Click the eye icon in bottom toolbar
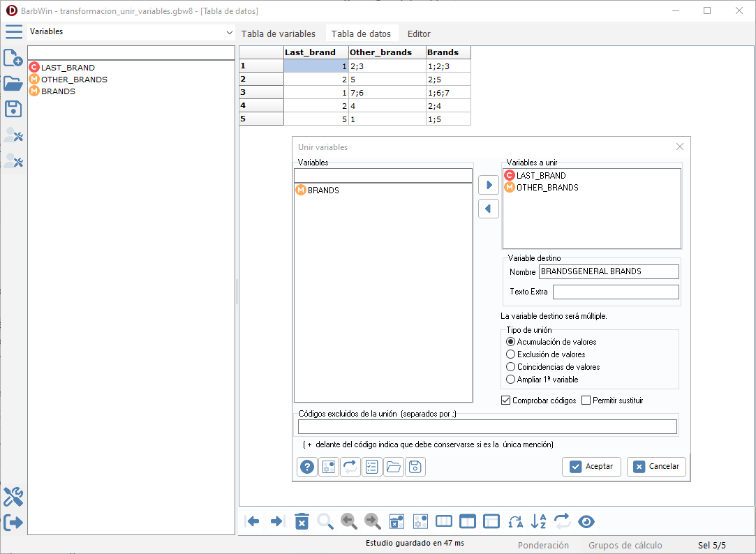Viewport: 756px width, 554px height. [x=586, y=521]
